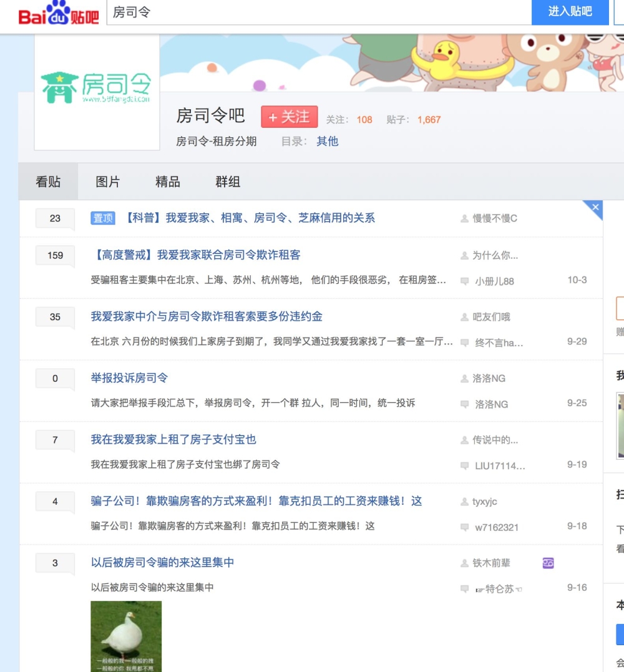
Task: Close the pinned post corner badge
Action: 595,207
